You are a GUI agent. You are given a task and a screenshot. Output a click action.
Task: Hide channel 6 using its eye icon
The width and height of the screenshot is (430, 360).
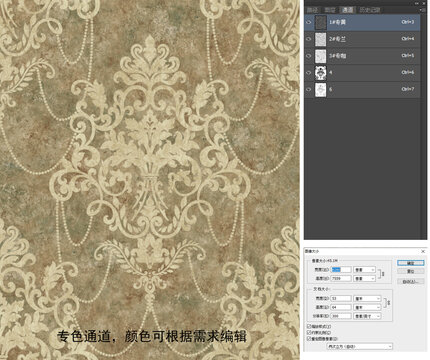[309, 89]
